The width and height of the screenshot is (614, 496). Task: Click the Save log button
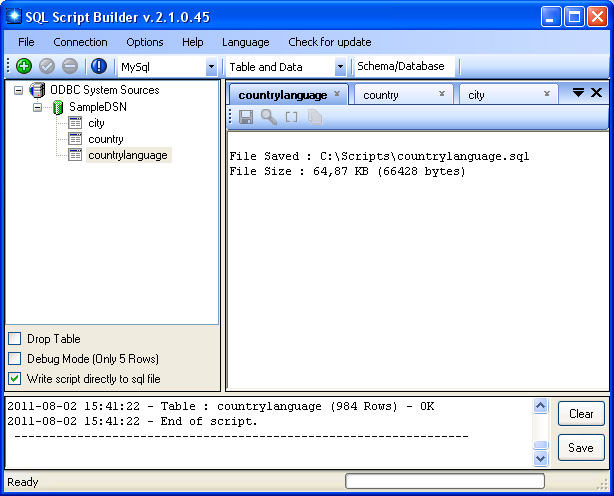point(581,448)
